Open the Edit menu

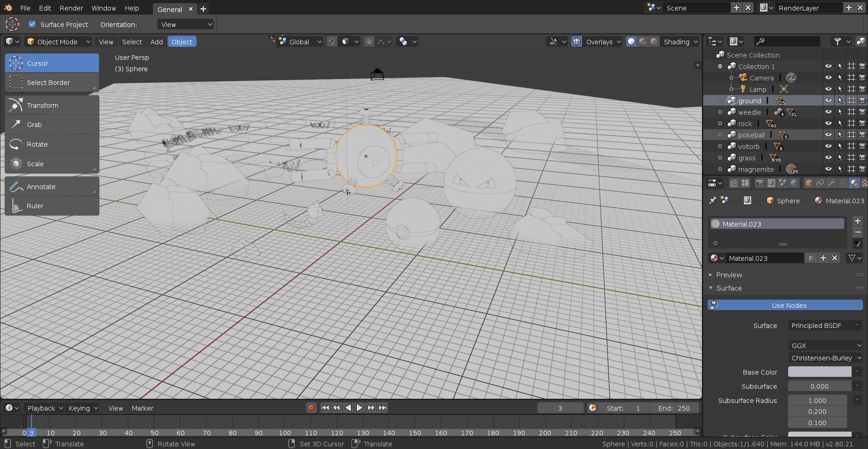[x=45, y=8]
